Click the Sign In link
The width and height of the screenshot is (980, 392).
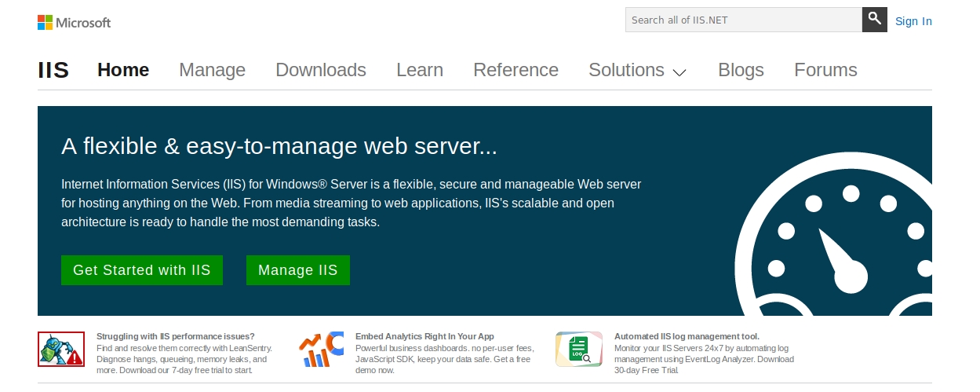(x=913, y=21)
